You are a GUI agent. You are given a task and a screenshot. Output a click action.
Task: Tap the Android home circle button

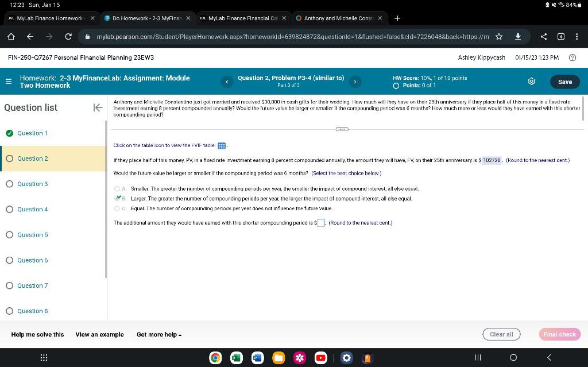(x=513, y=358)
